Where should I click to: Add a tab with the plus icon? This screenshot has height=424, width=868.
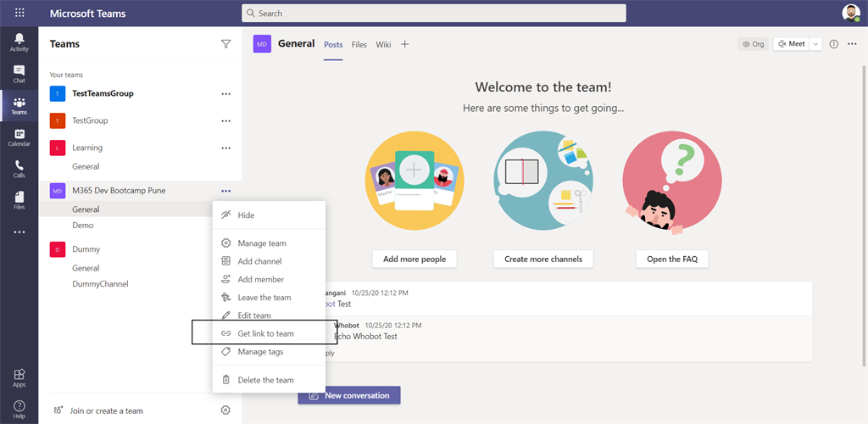[x=404, y=44]
